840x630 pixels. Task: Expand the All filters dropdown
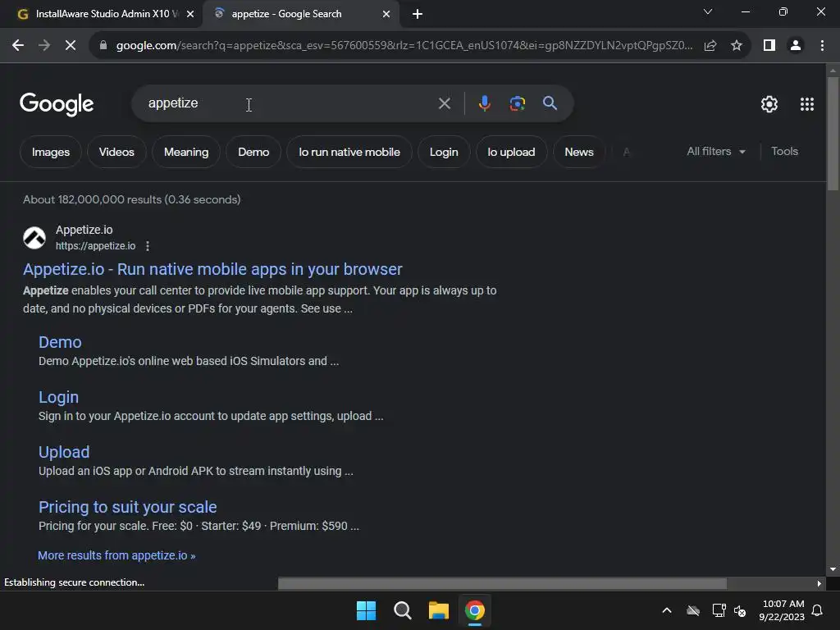[715, 152]
